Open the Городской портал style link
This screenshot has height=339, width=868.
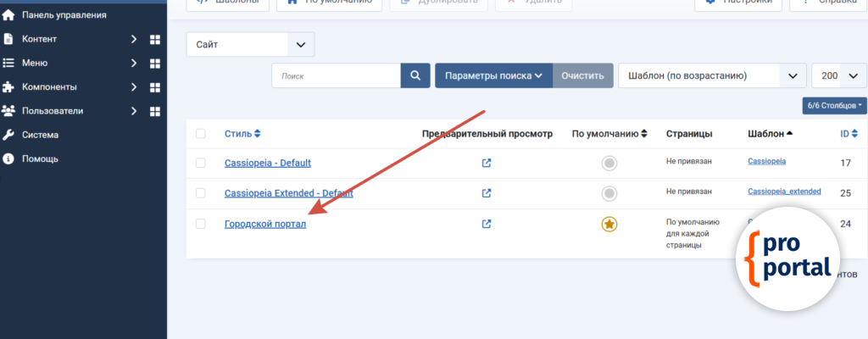click(x=264, y=224)
